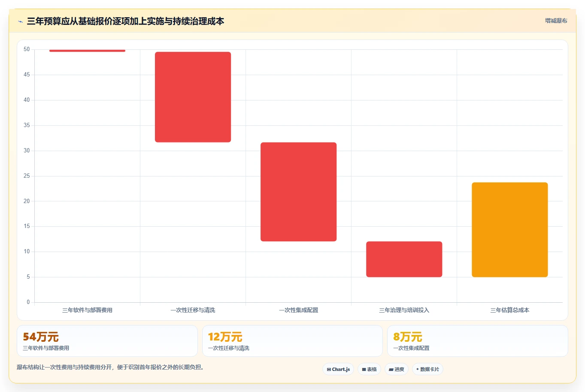Viewport: 585px width, 392px height.
Task: Click x-axis label 一次性集成配置
Action: pos(299,310)
